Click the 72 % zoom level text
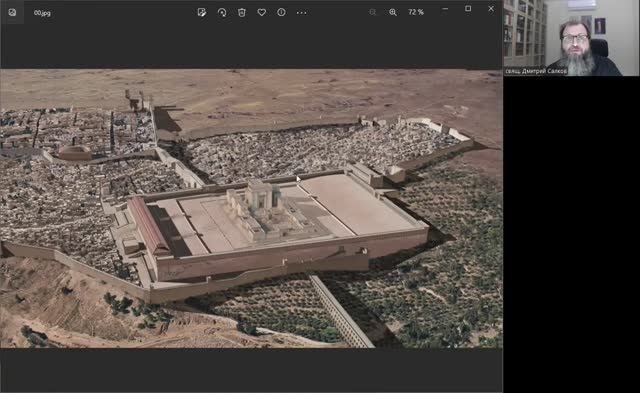The image size is (640, 393). tap(416, 12)
